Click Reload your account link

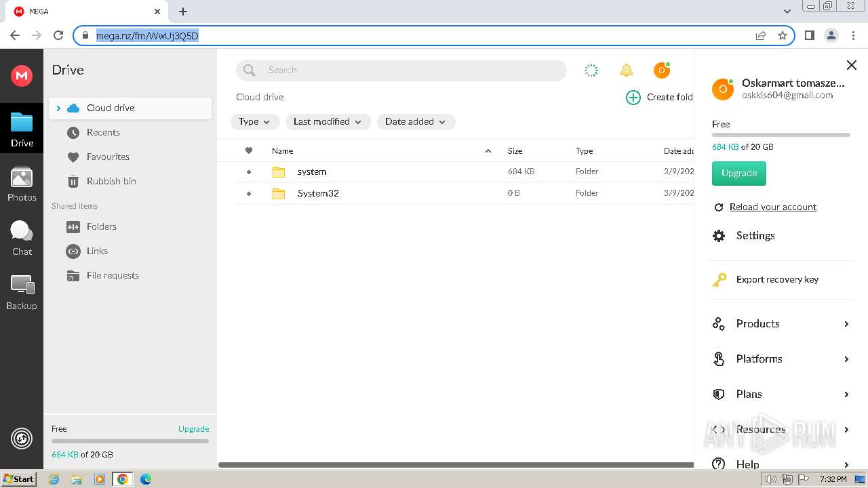[773, 207]
